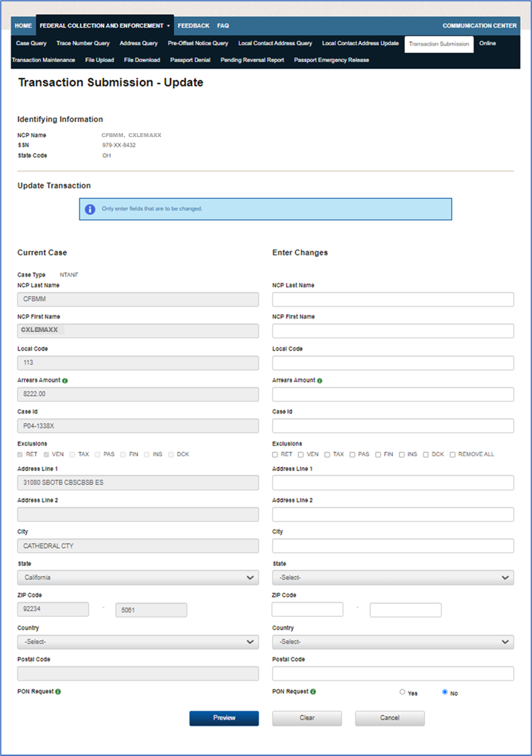This screenshot has height=756, width=532.
Task: Click the NCP Last Name field under Enter Changes
Action: pos(393,300)
